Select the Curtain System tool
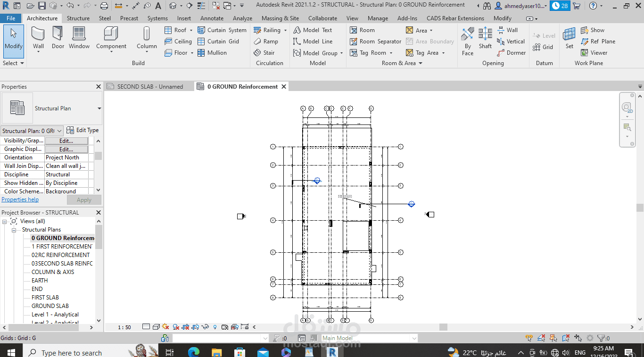This screenshot has width=644, height=357. 222,30
